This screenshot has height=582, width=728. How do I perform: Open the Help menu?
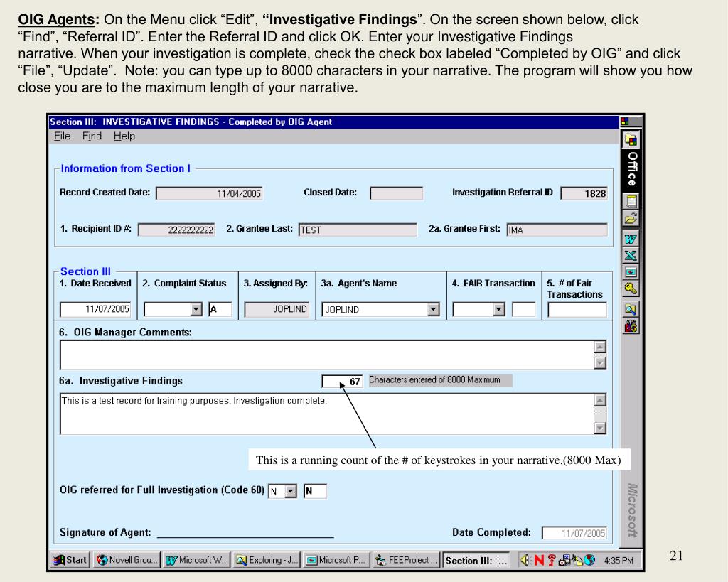click(x=124, y=136)
